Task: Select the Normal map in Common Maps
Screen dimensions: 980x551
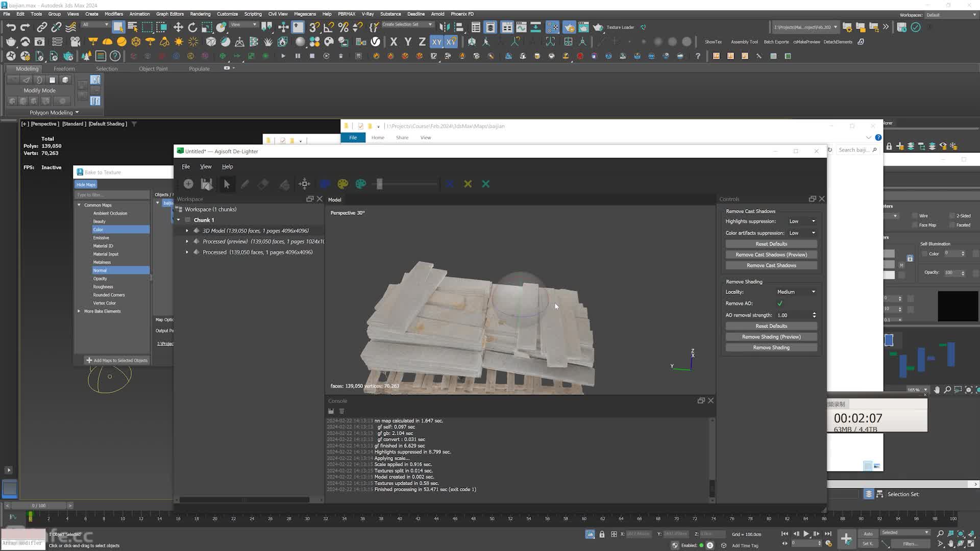Action: pos(120,270)
